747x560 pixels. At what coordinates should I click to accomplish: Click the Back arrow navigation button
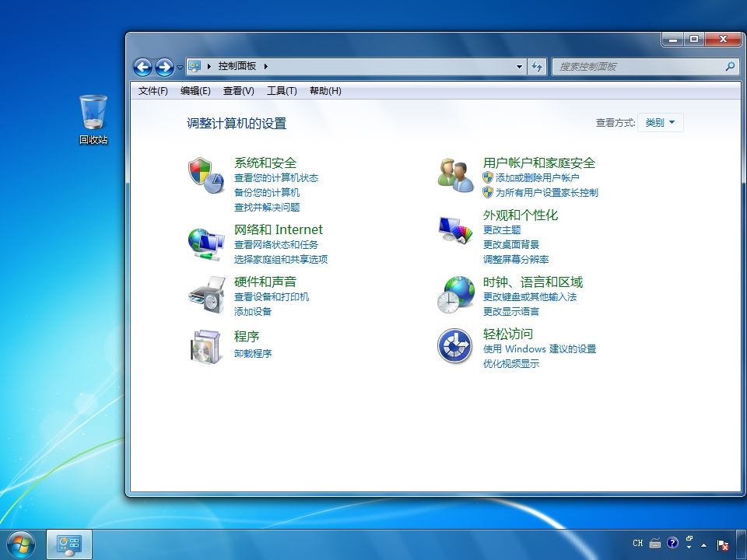click(x=142, y=67)
